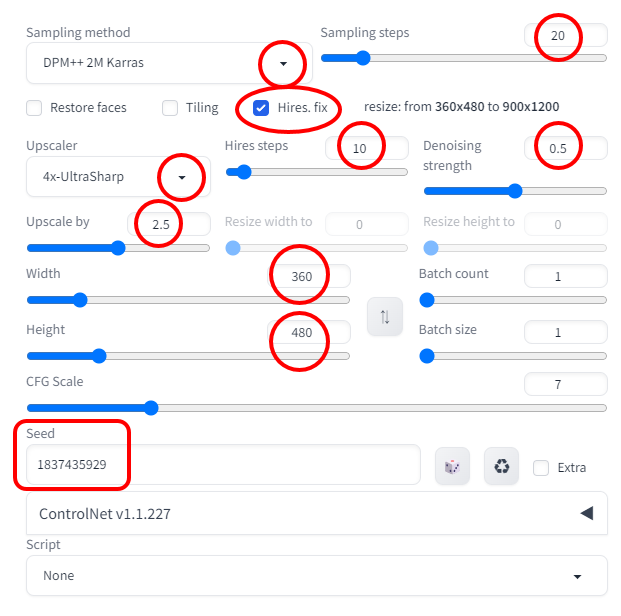Click the Denoising strength slider
This screenshot has height=616, width=621.
click(x=515, y=191)
